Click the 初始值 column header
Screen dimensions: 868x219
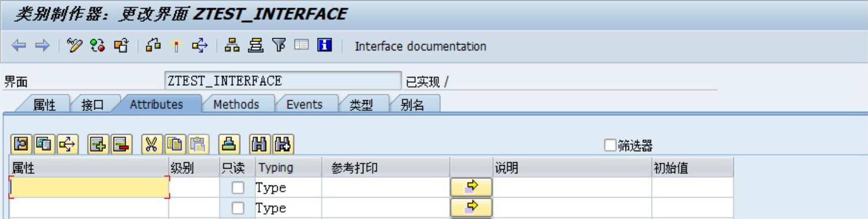[x=693, y=168]
